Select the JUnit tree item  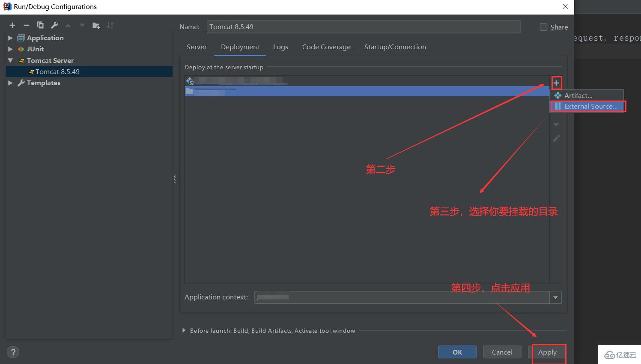tap(35, 49)
